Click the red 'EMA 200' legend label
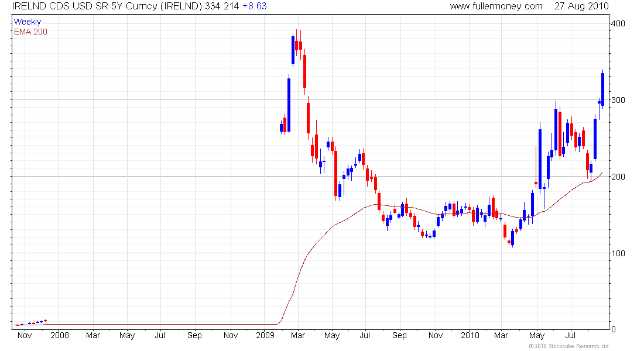 [30, 32]
